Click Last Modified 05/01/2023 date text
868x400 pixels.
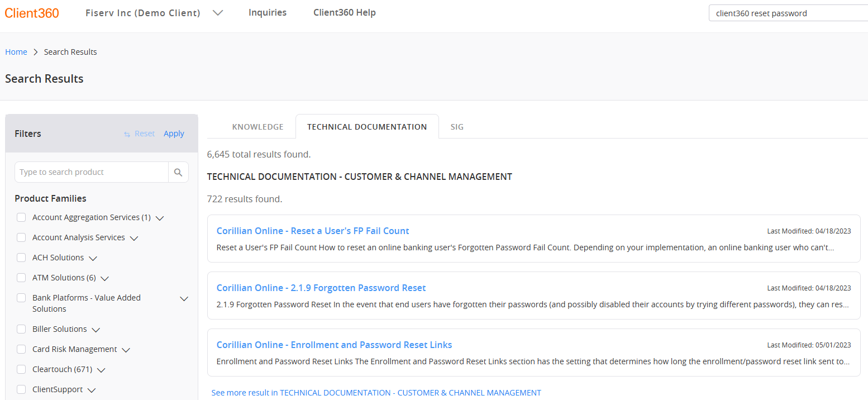point(809,345)
